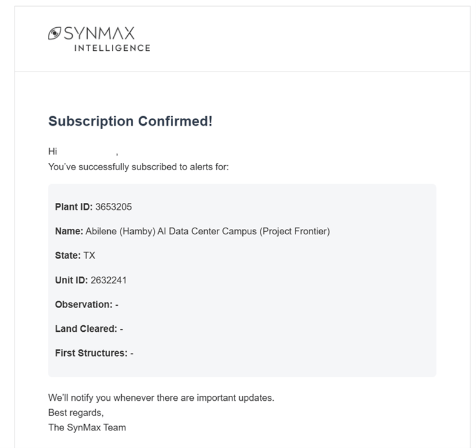Click the successfully subscribed to alerts sentence
This screenshot has height=448, width=476.
tap(138, 166)
